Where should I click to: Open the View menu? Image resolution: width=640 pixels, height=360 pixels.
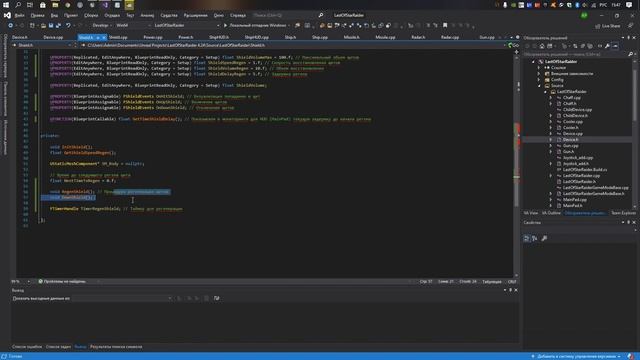click(54, 15)
